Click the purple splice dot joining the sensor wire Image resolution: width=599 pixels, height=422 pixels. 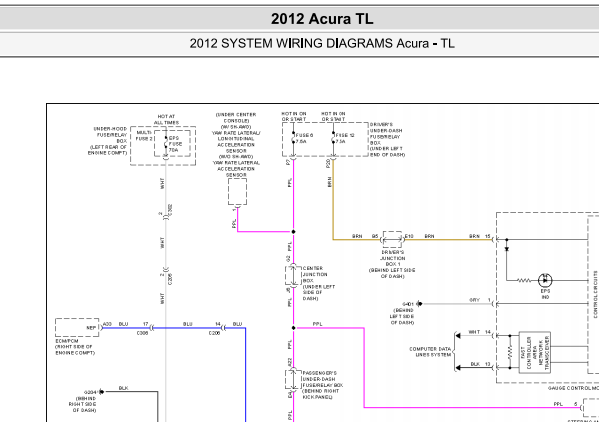point(293,232)
